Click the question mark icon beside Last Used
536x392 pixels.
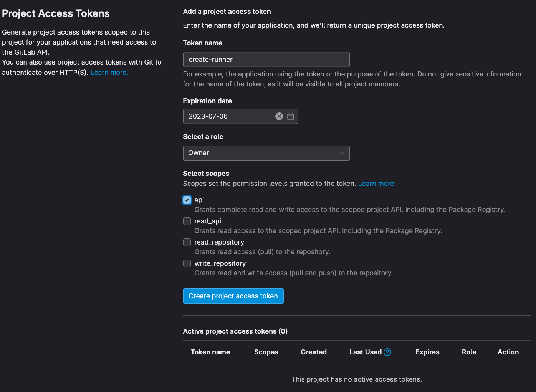pos(387,352)
